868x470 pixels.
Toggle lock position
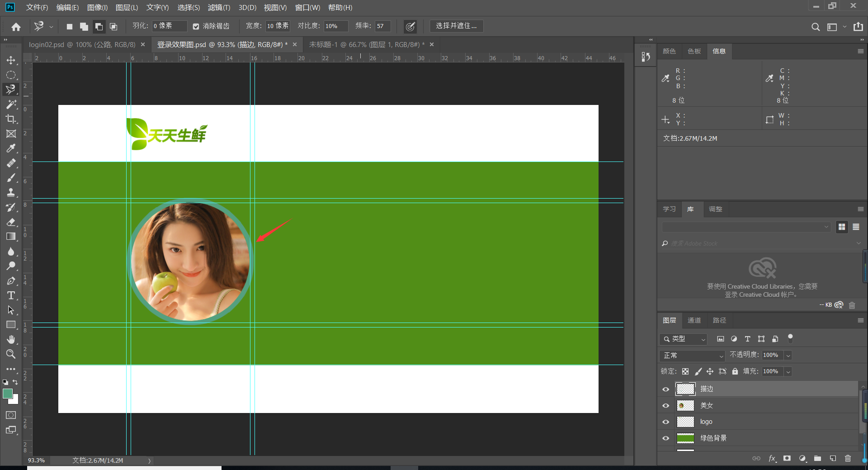tap(710, 371)
